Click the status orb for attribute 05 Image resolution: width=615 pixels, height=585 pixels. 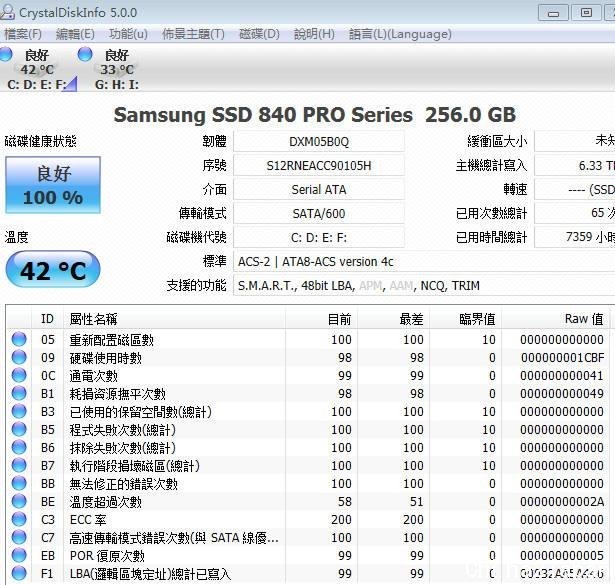(19, 339)
